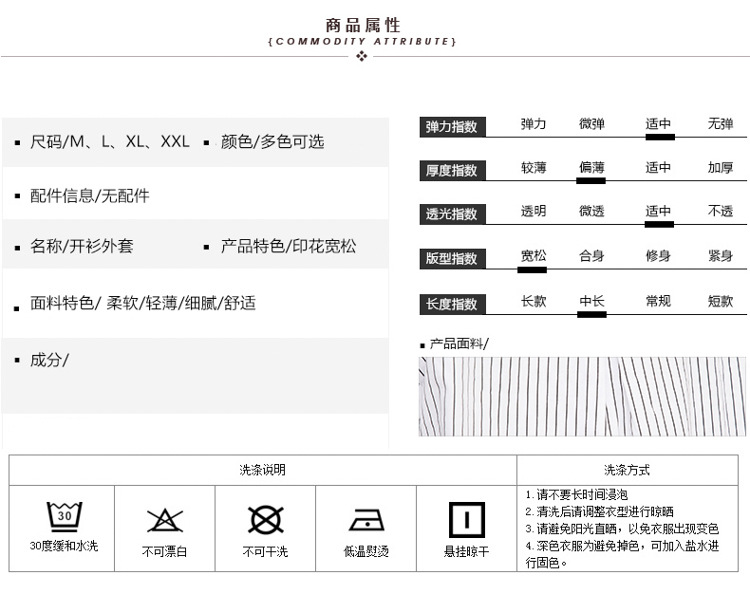Click the striped fabric sample image

pos(582,396)
